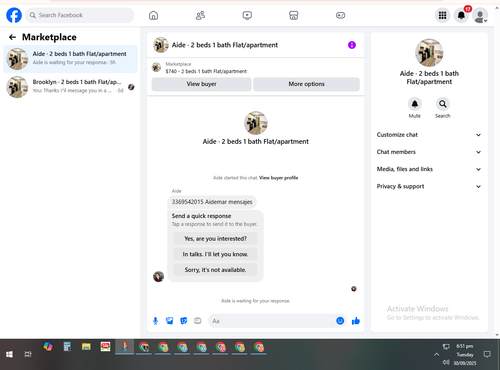Viewport: 500px width, 370px height.
Task: Expand the Privacy & support section
Action: click(429, 186)
